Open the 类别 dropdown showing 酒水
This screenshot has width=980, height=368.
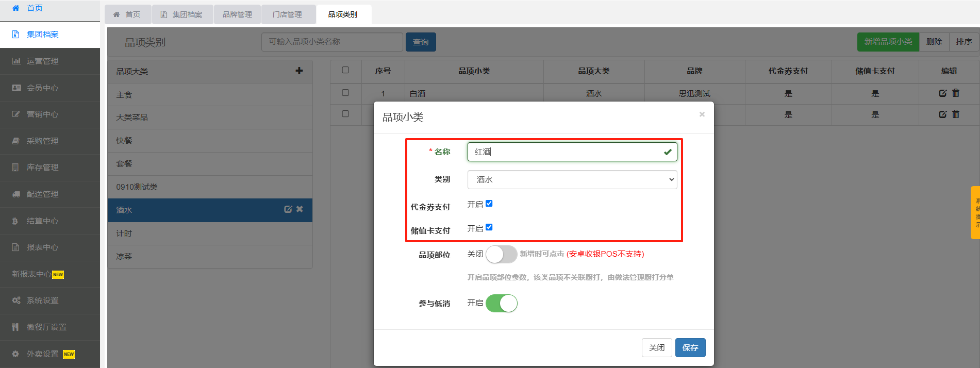[572, 179]
